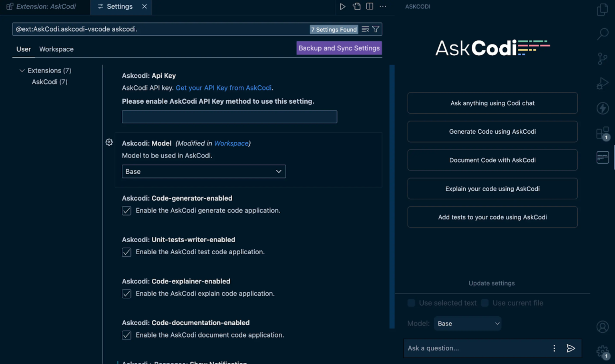Toggle the Use selected text checkbox
The height and width of the screenshot is (364, 615).
click(411, 303)
